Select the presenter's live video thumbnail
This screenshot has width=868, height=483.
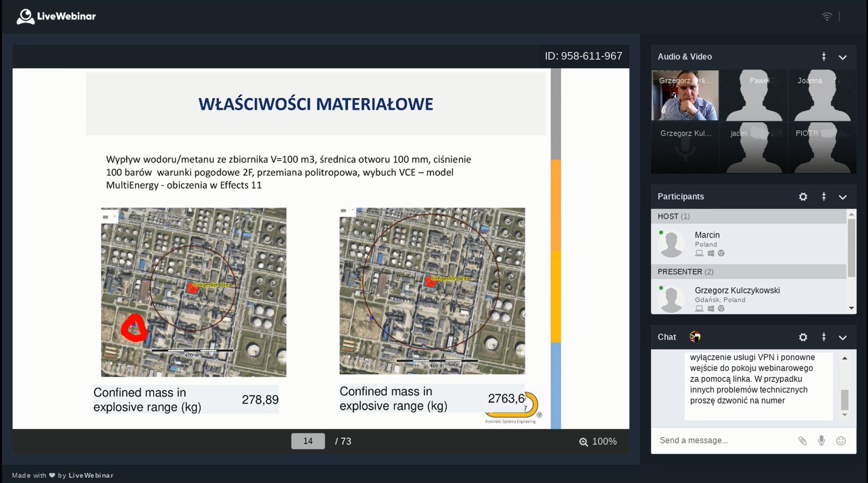(x=685, y=96)
